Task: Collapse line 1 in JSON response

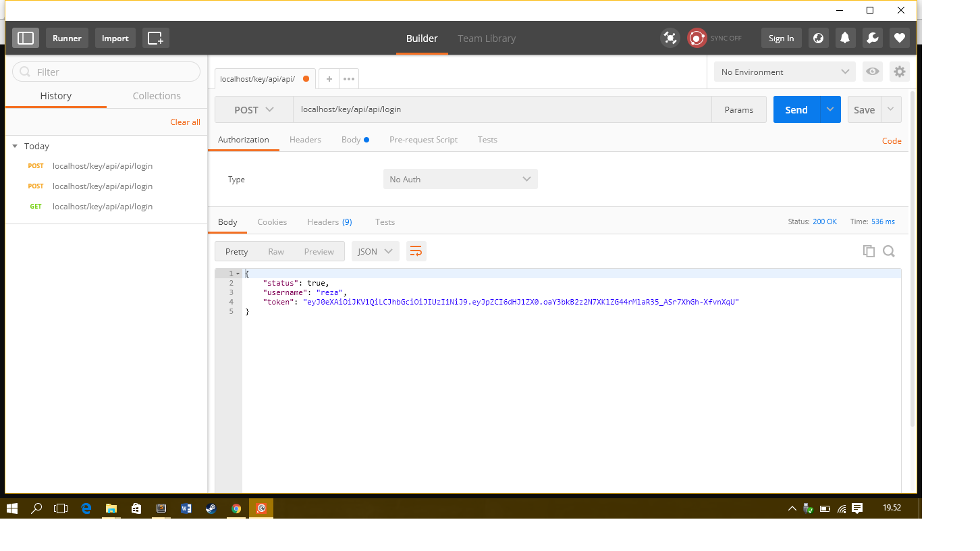Action: pyautogui.click(x=238, y=273)
